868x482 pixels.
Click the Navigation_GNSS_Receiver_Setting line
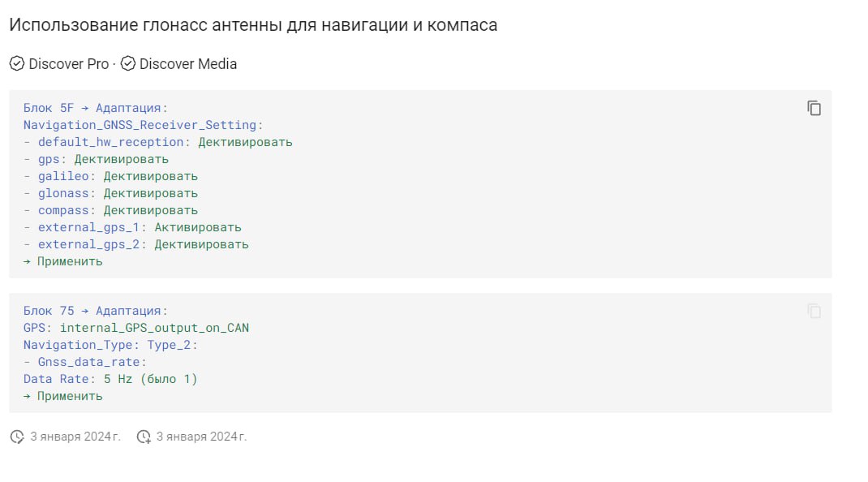click(144, 125)
